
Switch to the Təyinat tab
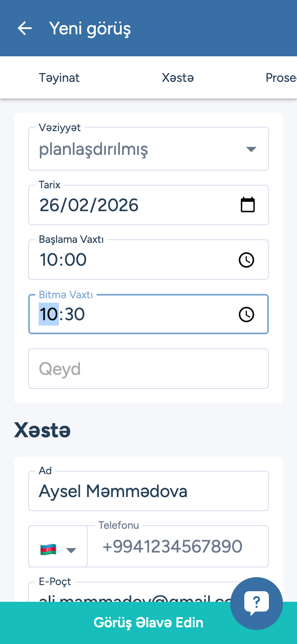coord(59,78)
